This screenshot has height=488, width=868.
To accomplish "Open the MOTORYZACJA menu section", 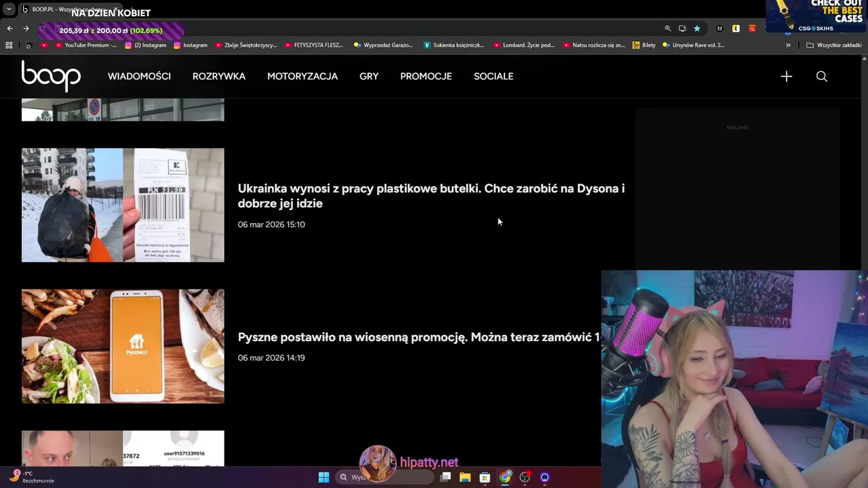I will 302,77.
